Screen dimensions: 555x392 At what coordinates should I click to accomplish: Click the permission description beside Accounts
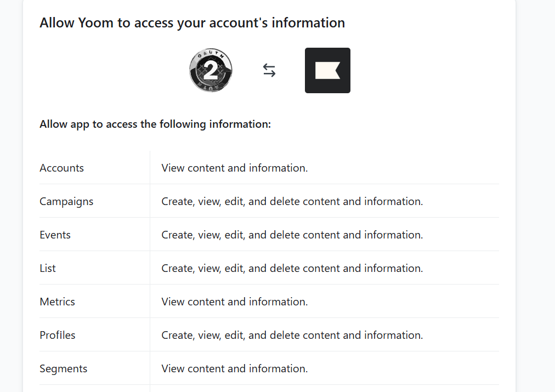click(x=234, y=168)
